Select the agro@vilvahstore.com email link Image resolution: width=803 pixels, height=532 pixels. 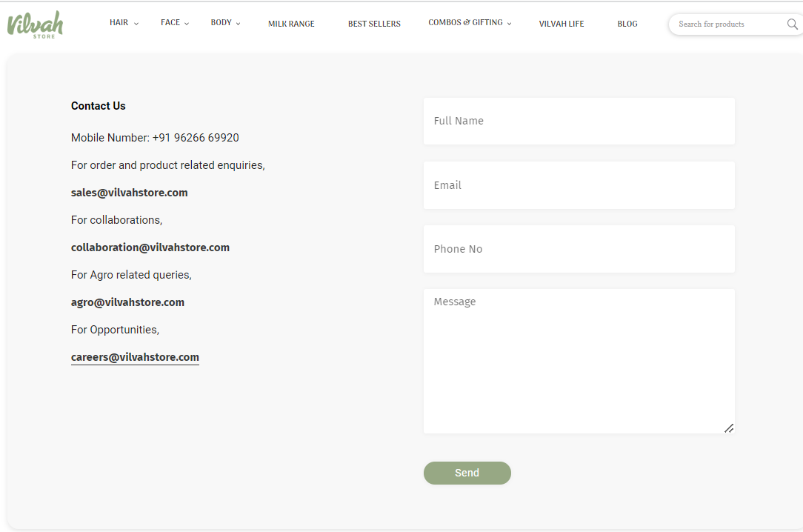tap(127, 302)
